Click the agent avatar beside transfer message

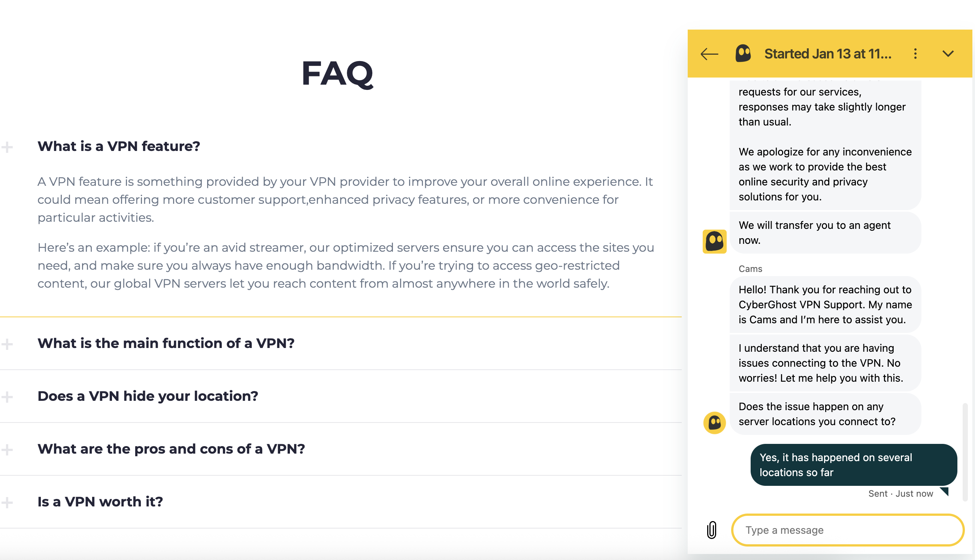click(x=714, y=242)
